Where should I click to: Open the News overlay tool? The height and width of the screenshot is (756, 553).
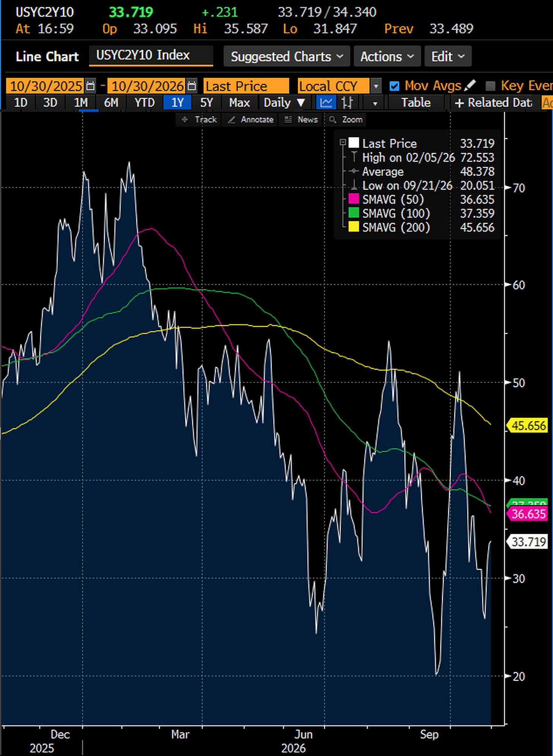pyautogui.click(x=301, y=120)
